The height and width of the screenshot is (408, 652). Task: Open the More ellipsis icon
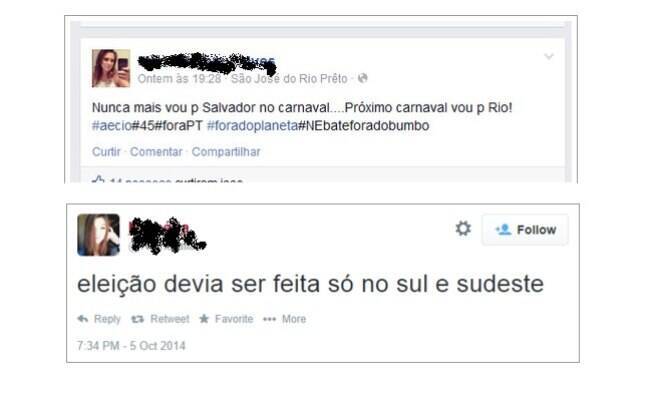click(269, 319)
